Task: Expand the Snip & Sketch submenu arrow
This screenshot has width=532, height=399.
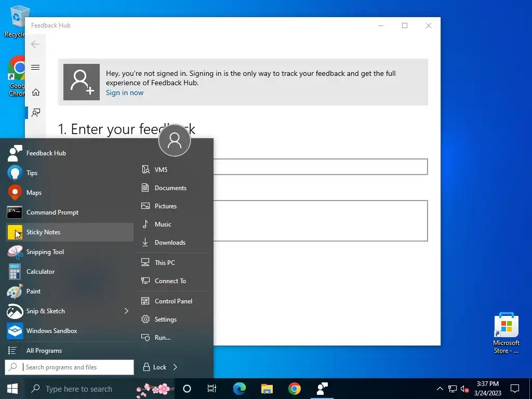Action: click(x=127, y=311)
